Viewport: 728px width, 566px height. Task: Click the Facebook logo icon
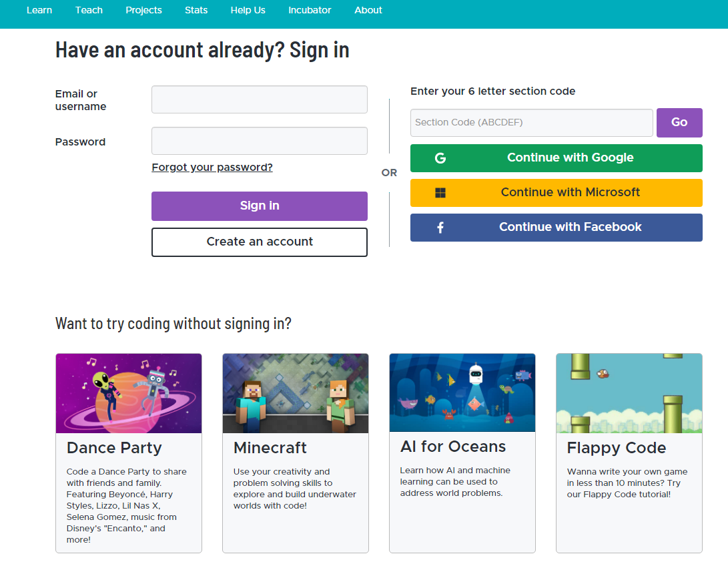tap(440, 228)
